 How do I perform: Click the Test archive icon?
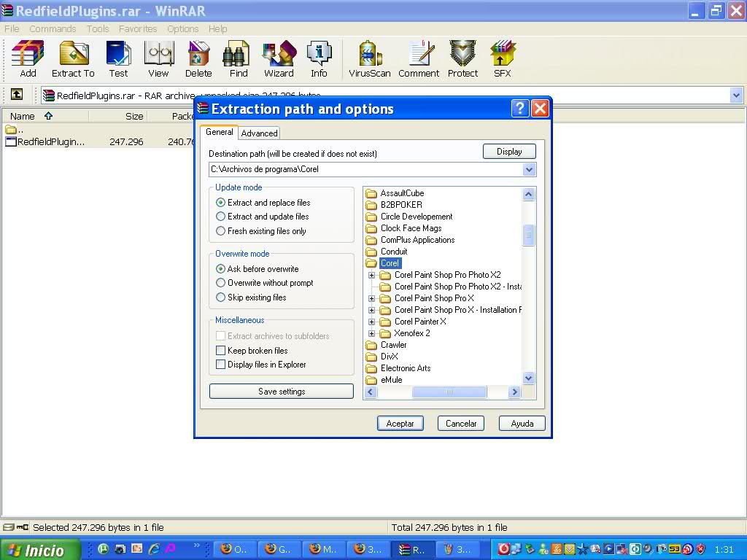click(x=118, y=59)
